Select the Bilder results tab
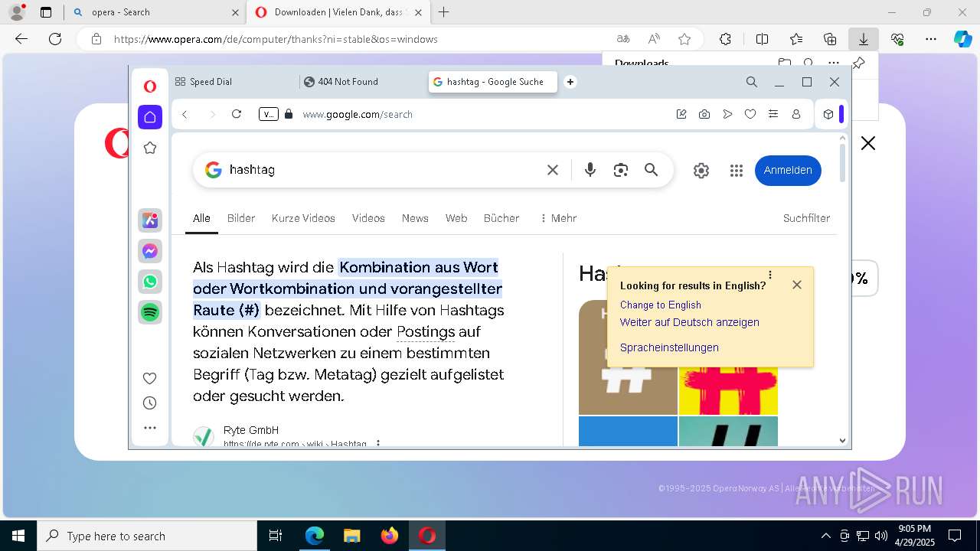This screenshot has height=551, width=980. (x=241, y=218)
